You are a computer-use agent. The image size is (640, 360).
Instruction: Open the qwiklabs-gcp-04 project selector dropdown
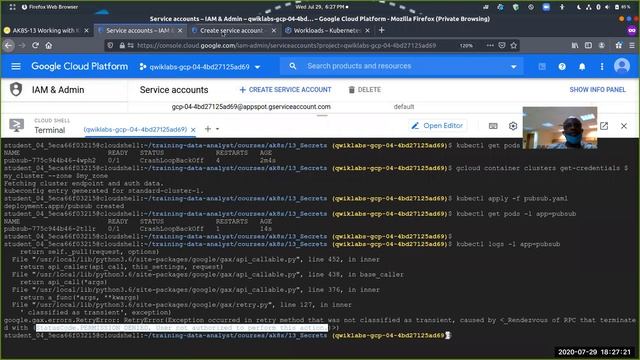pos(200,67)
